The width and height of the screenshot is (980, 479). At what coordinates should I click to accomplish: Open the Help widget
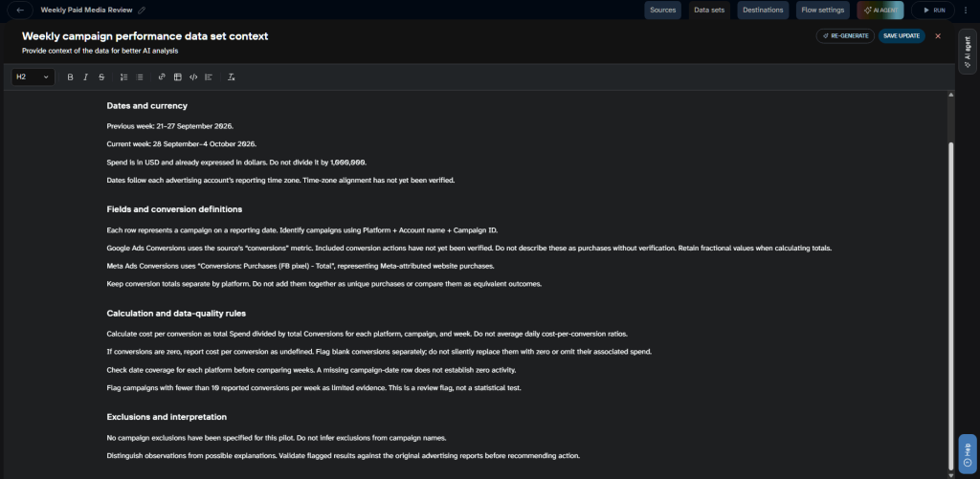(x=968, y=453)
